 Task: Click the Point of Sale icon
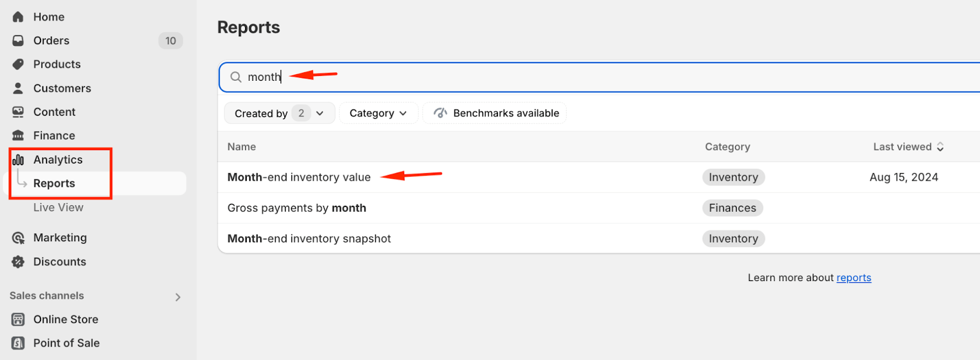18,343
